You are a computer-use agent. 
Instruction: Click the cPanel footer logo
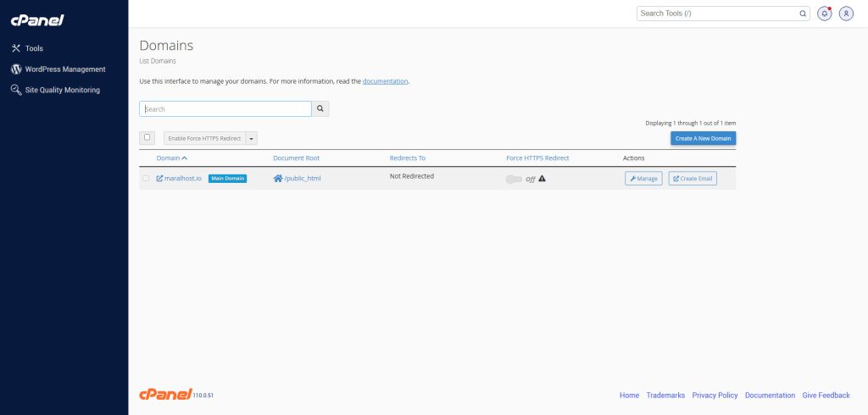click(164, 395)
